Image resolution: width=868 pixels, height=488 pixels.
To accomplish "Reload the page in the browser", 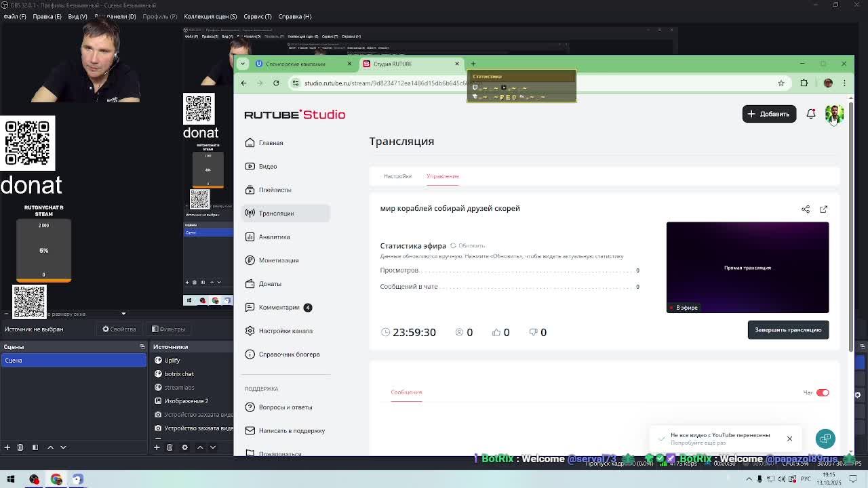I will [x=276, y=83].
